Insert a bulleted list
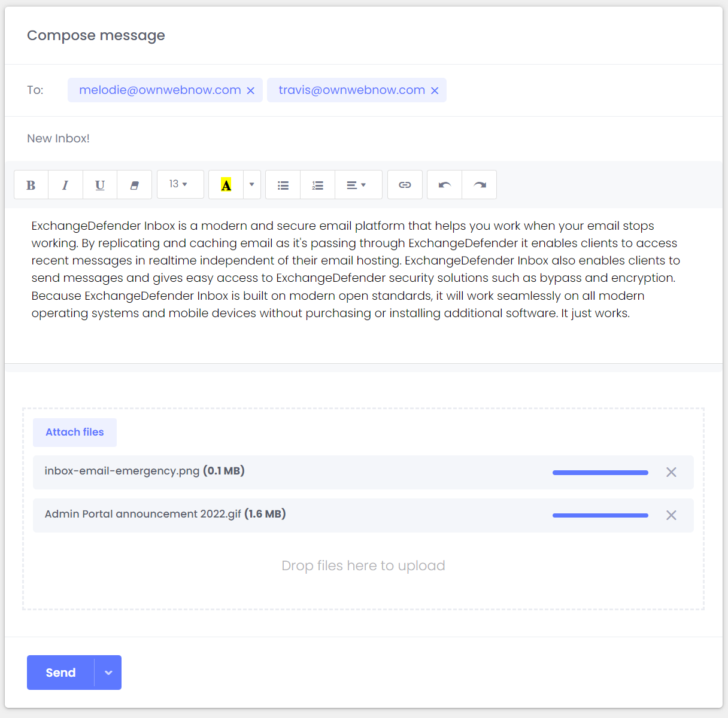 283,185
